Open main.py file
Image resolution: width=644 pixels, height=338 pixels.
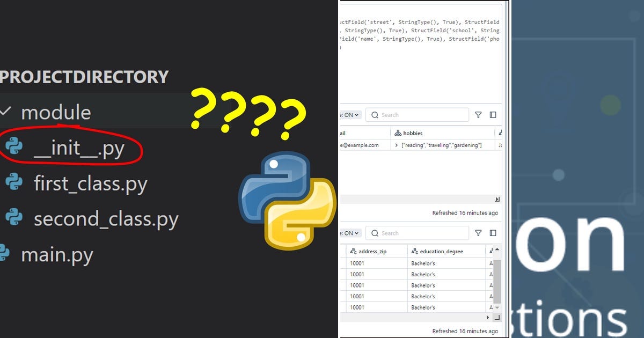57,254
